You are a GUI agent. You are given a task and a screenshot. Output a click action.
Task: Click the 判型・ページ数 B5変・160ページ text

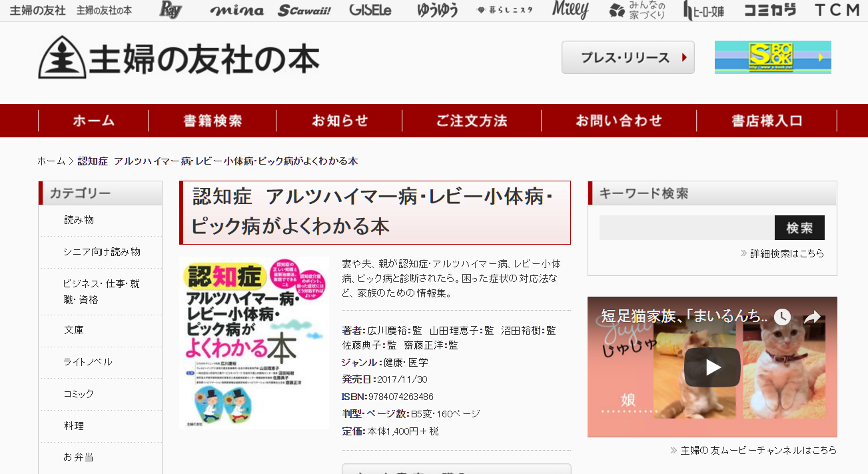tap(411, 414)
